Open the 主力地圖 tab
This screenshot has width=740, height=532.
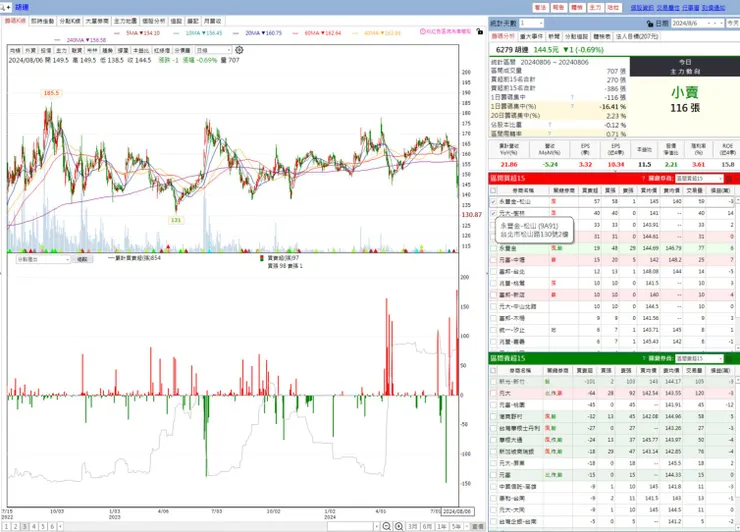point(126,21)
